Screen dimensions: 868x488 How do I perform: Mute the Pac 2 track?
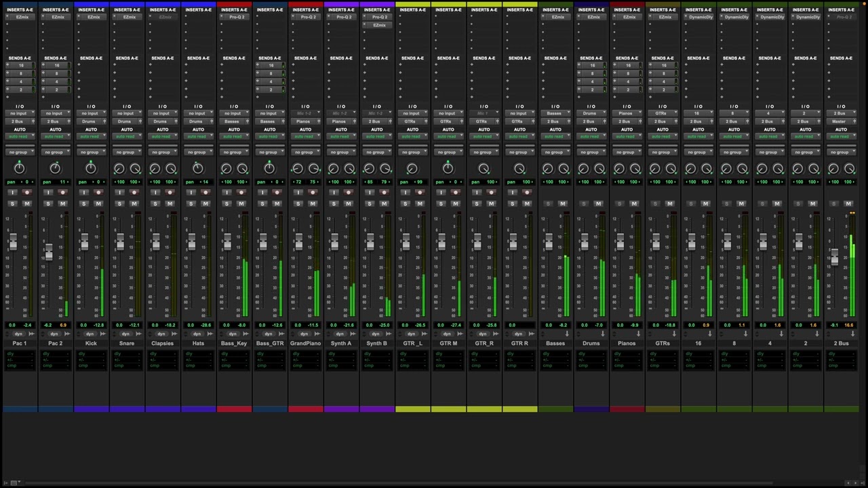coord(62,203)
